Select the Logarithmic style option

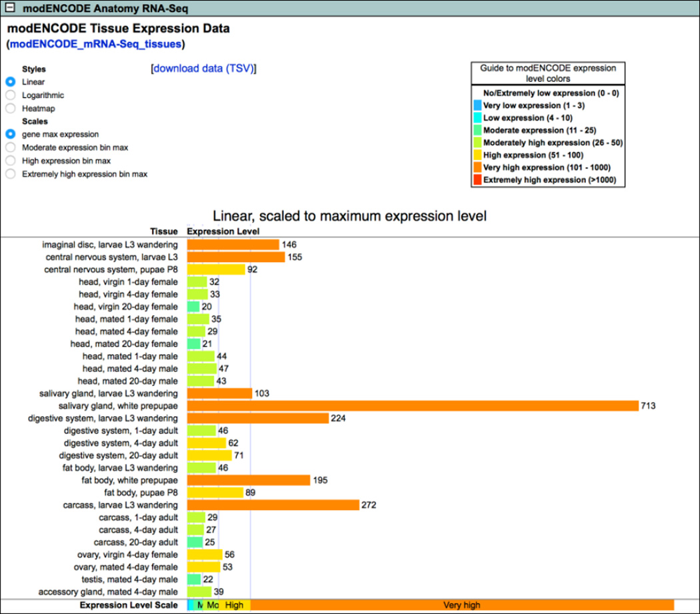(10, 95)
